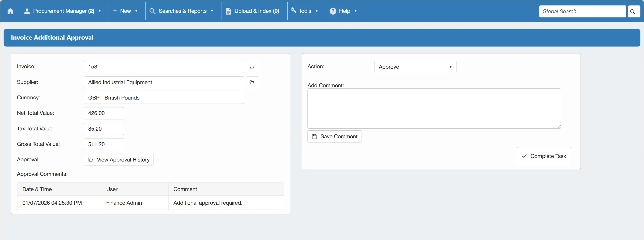Viewport: 644px width, 240px height.
Task: Go to the home icon
Action: click(x=10, y=11)
